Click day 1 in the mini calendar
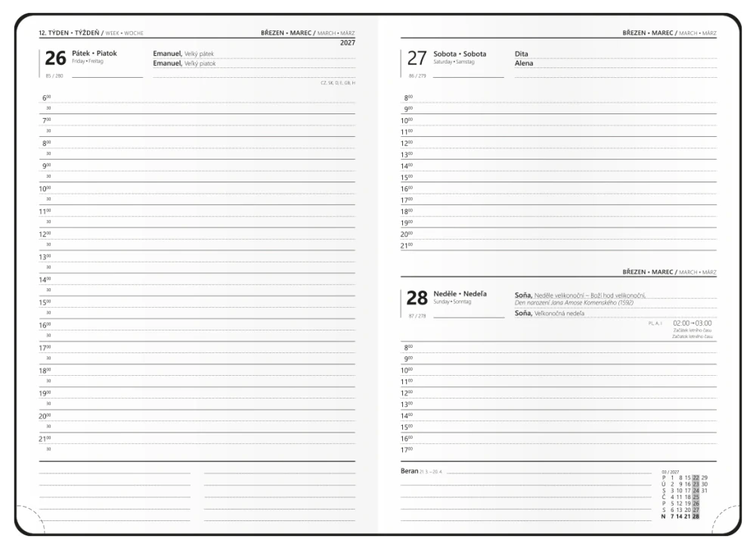This screenshot has width=756, height=549. pos(672,478)
